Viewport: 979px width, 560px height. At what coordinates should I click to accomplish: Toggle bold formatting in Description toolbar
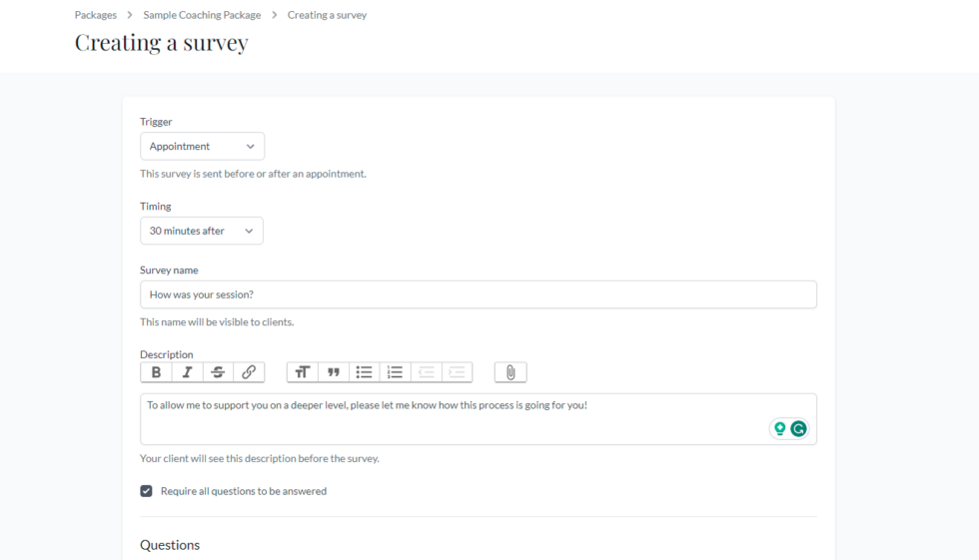click(x=156, y=372)
